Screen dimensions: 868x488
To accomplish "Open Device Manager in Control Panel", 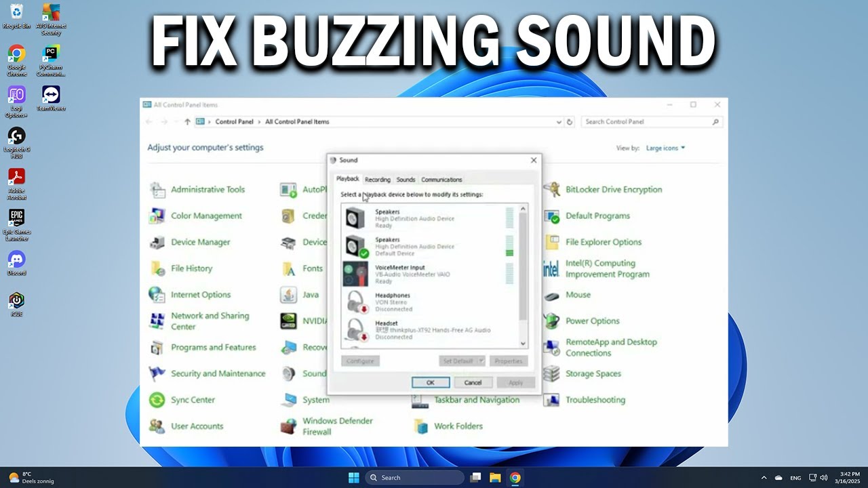I will pyautogui.click(x=191, y=242).
